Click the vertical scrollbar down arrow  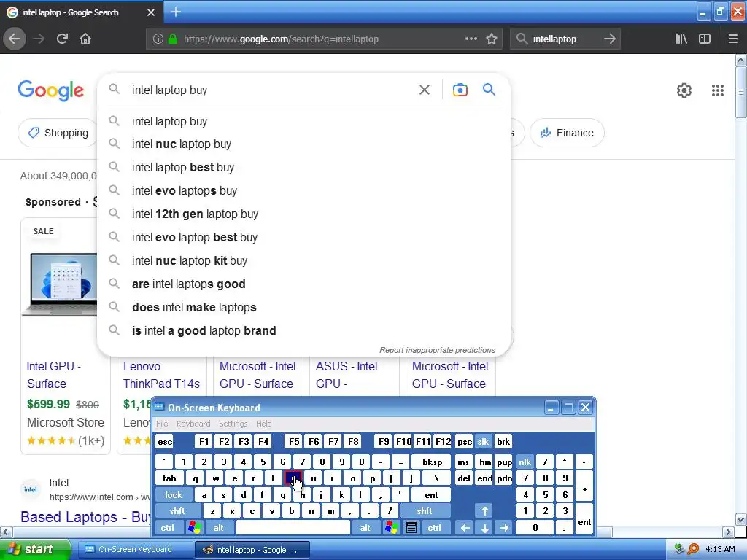click(x=741, y=519)
